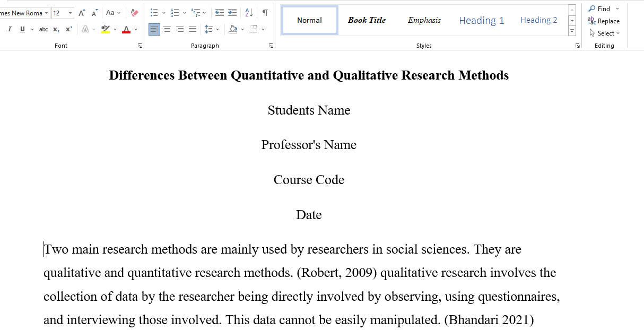
Task: Apply the Book Title style
Action: (x=367, y=20)
